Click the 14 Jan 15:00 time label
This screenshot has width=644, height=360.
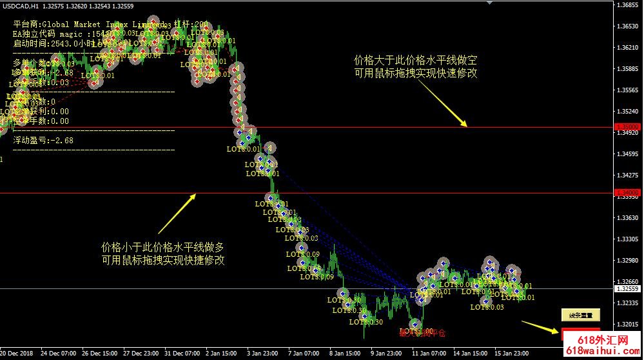click(470, 353)
